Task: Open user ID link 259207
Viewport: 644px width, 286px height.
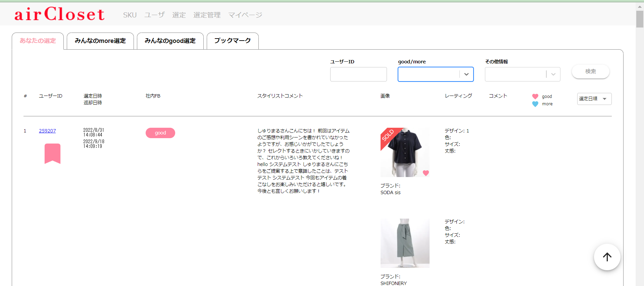Action: coord(47,131)
